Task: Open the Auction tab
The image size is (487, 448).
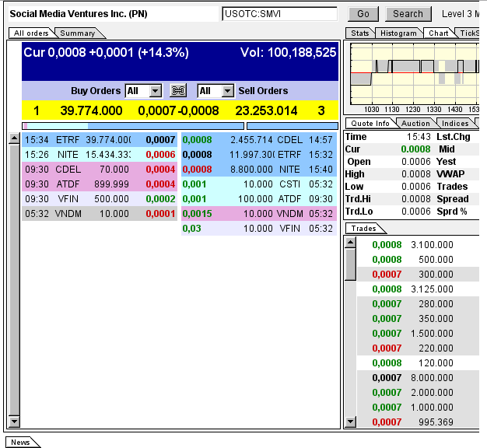Action: click(x=415, y=124)
